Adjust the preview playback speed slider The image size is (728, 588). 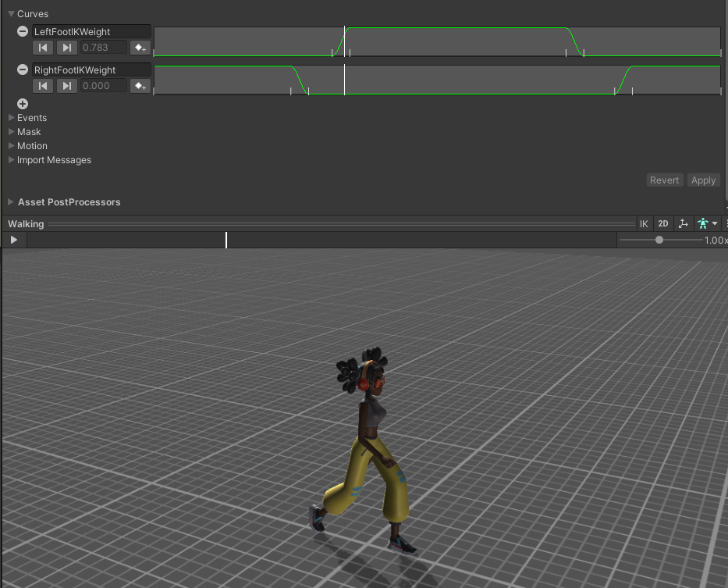[x=658, y=240]
